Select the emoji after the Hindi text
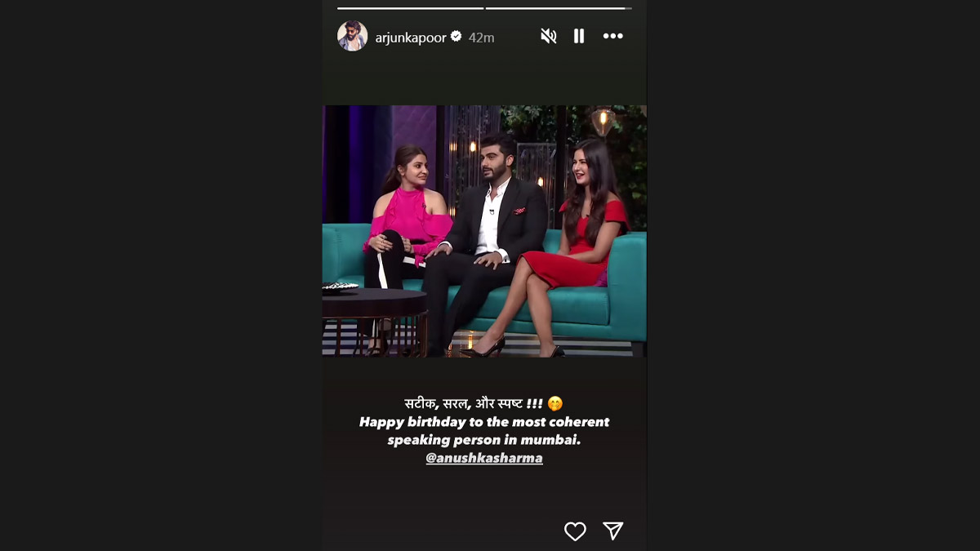The width and height of the screenshot is (980, 551). click(555, 403)
